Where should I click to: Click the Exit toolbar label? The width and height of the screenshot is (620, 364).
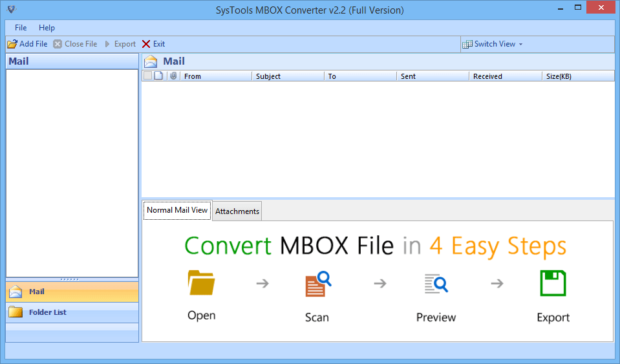[x=159, y=44]
